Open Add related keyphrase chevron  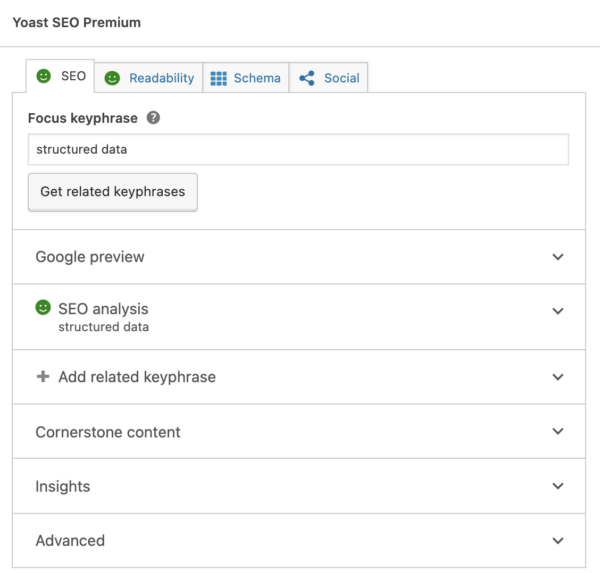coord(558,377)
